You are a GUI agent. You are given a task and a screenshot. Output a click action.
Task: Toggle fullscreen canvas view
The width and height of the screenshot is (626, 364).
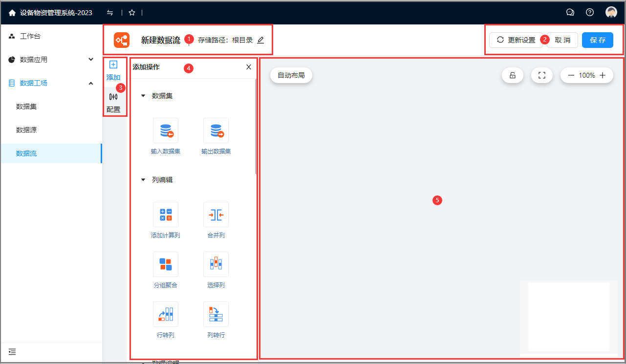[541, 75]
